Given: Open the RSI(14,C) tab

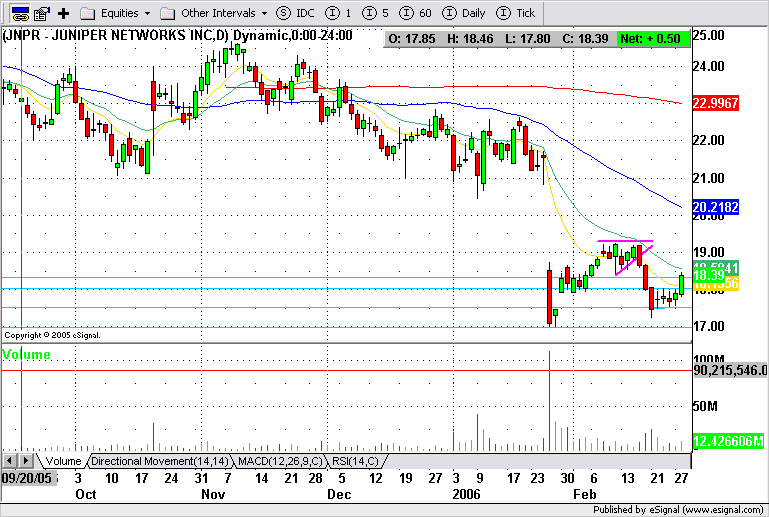Looking at the screenshot, I should point(356,461).
